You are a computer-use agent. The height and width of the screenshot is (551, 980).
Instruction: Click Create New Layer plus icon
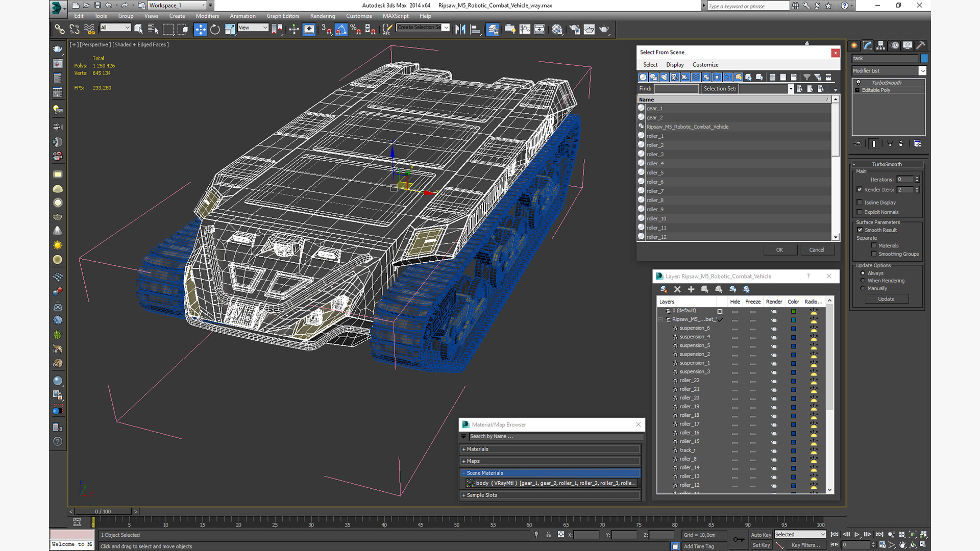[691, 289]
